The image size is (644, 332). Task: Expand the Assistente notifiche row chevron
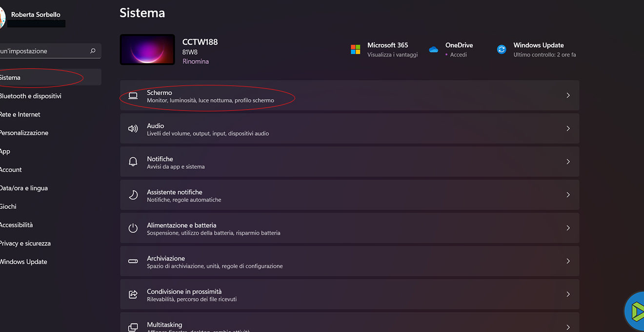(568, 195)
